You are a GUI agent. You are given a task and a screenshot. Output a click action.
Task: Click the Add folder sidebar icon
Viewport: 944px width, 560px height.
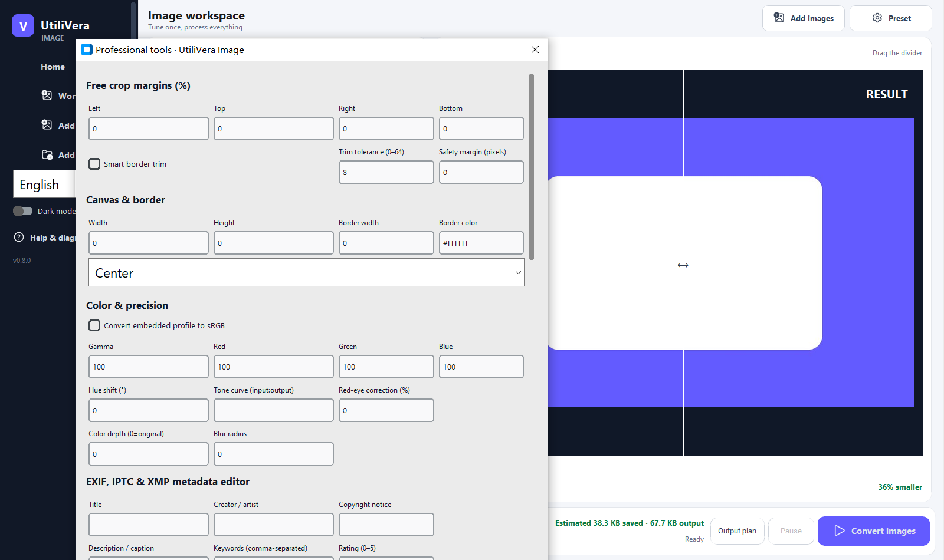click(47, 154)
